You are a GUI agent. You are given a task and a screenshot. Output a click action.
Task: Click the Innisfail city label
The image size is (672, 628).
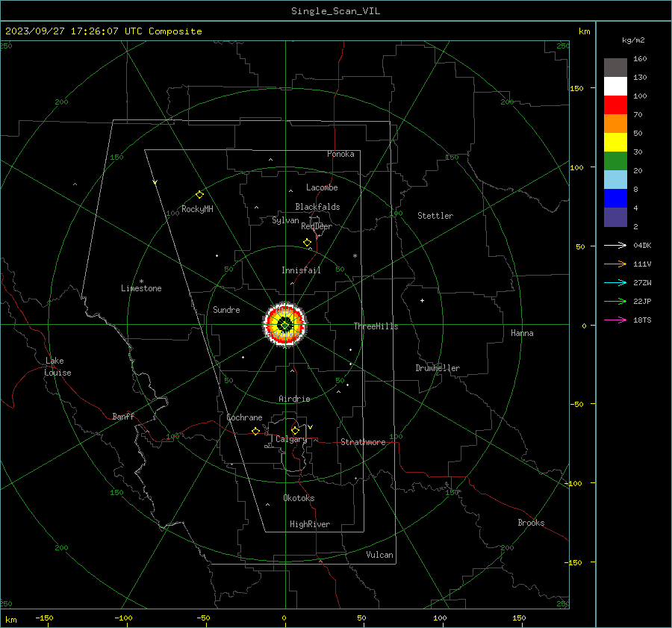[301, 270]
